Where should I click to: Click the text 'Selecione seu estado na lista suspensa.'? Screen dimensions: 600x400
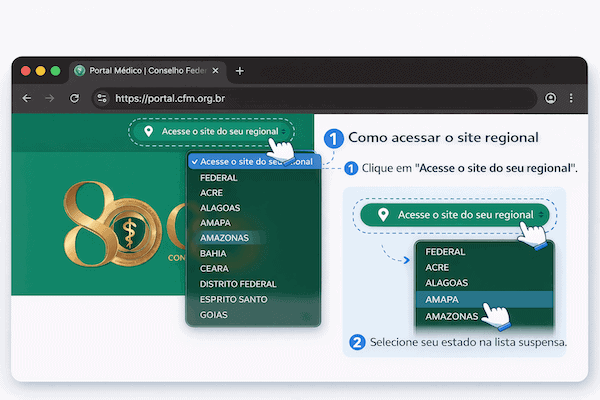[x=468, y=342]
